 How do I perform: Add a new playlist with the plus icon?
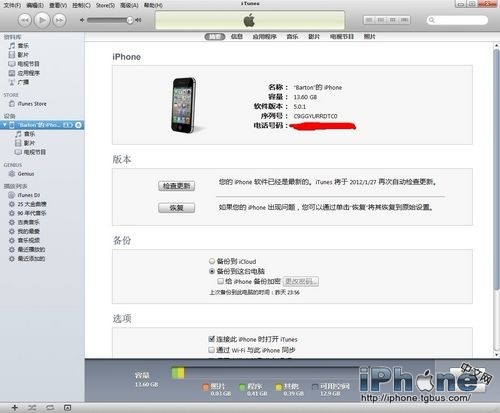tap(15, 408)
